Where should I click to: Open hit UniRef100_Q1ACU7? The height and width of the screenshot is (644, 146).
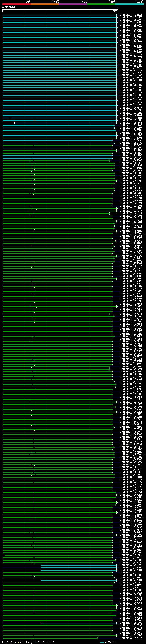pyautogui.click(x=131, y=567)
